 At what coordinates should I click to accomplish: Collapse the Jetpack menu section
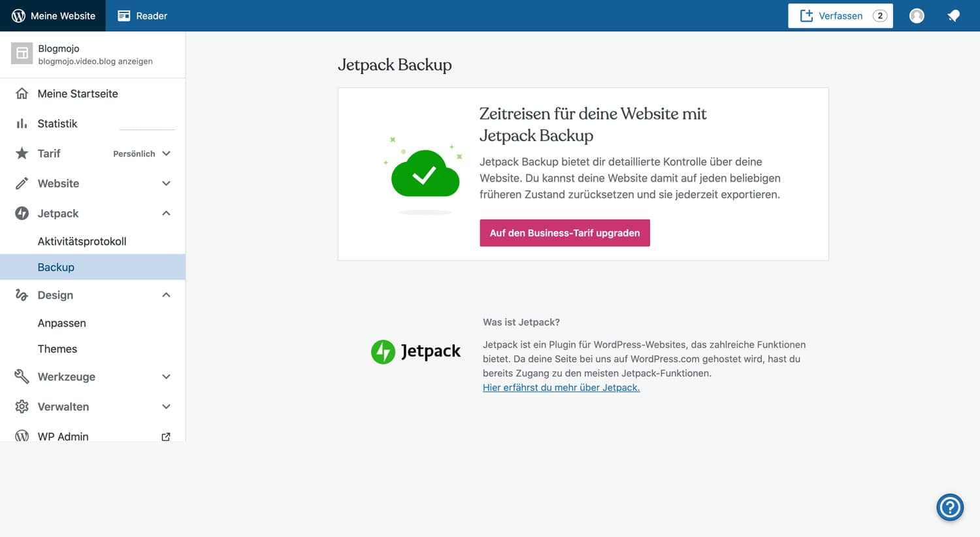coord(165,213)
